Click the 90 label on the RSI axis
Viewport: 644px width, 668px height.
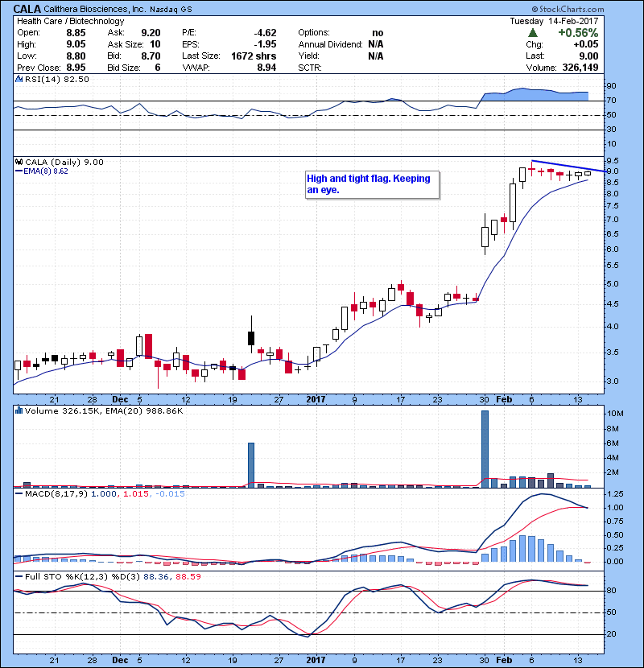(611, 86)
